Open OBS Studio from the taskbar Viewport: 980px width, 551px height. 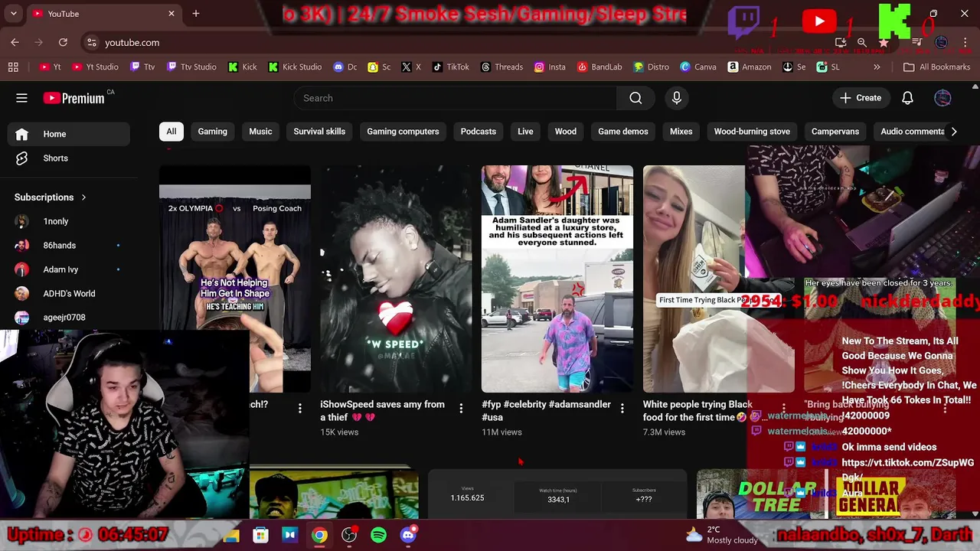[x=349, y=535]
